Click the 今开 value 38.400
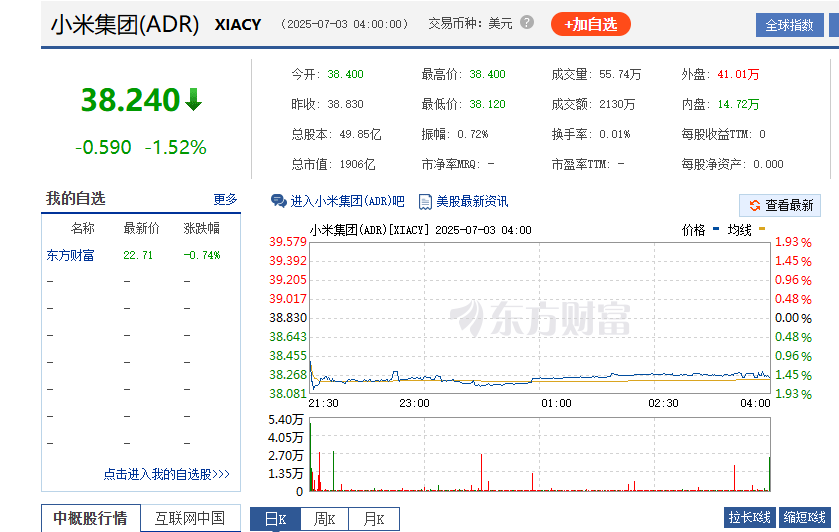This screenshot has height=532, width=839. click(x=346, y=74)
